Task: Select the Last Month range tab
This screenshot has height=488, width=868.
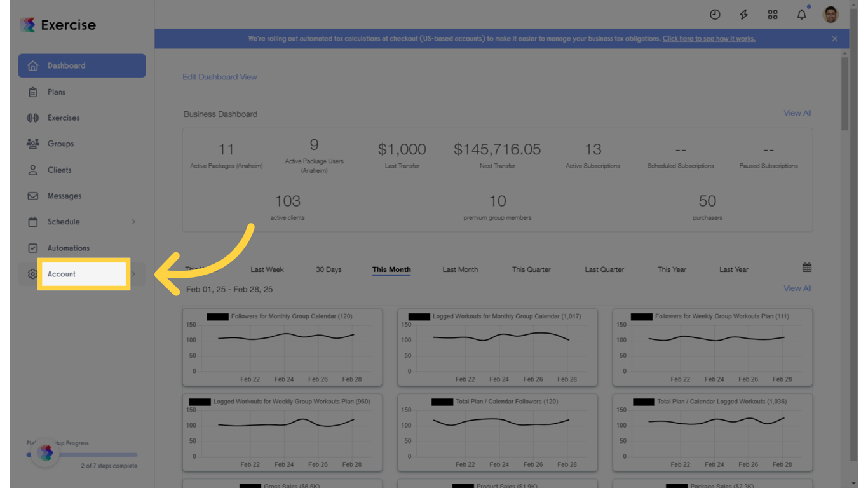Action: click(x=460, y=269)
